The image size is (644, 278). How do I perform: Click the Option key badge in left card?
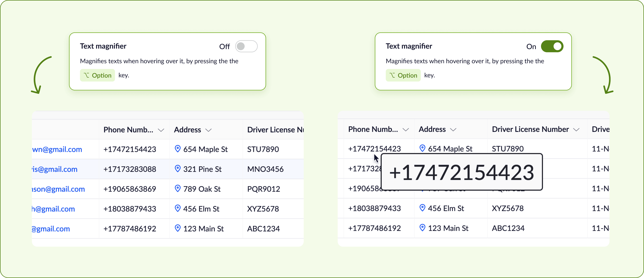pos(98,75)
